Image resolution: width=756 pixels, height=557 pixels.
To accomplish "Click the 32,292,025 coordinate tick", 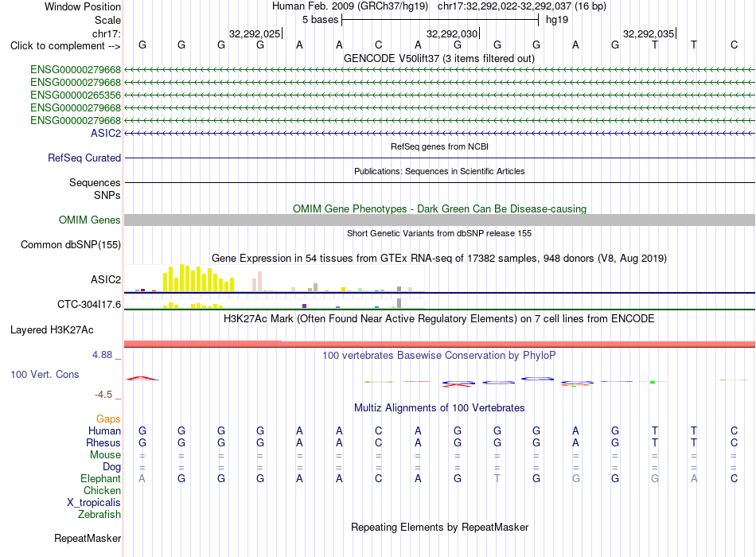I will pyautogui.click(x=255, y=33).
